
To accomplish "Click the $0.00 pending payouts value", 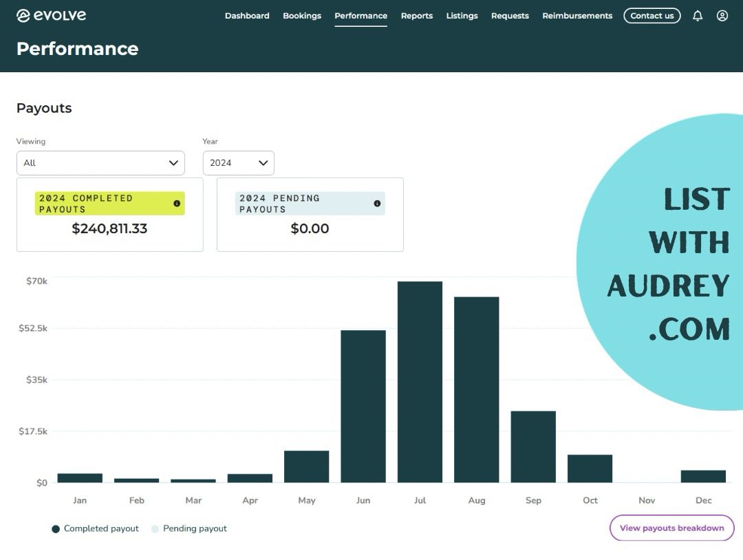I will point(310,229).
